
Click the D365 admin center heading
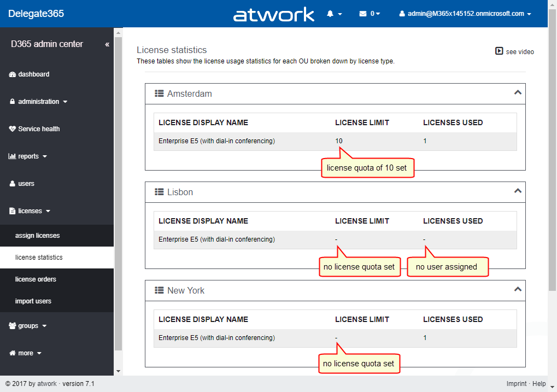click(x=47, y=44)
